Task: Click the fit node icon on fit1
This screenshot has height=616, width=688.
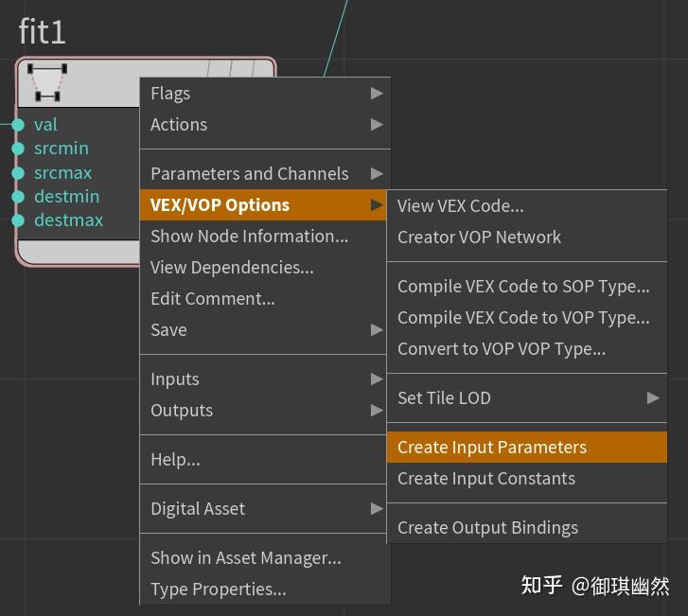Action: (x=47, y=82)
